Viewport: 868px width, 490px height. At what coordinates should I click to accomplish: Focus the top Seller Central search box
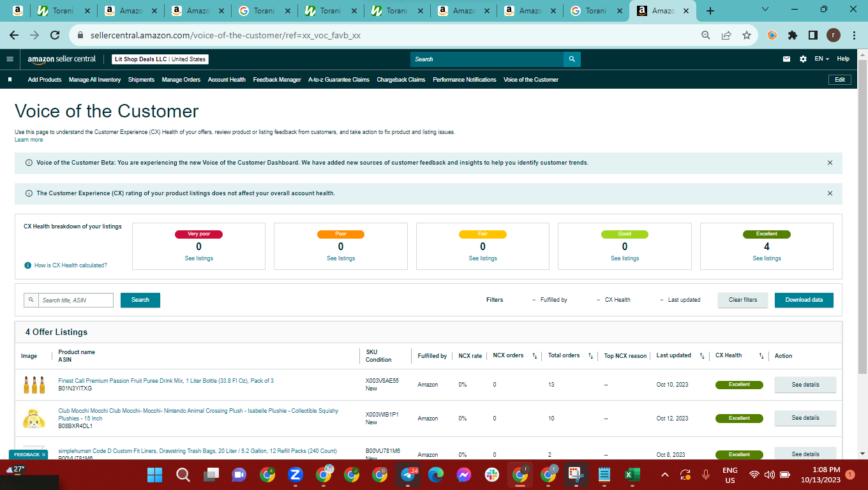[x=487, y=59]
